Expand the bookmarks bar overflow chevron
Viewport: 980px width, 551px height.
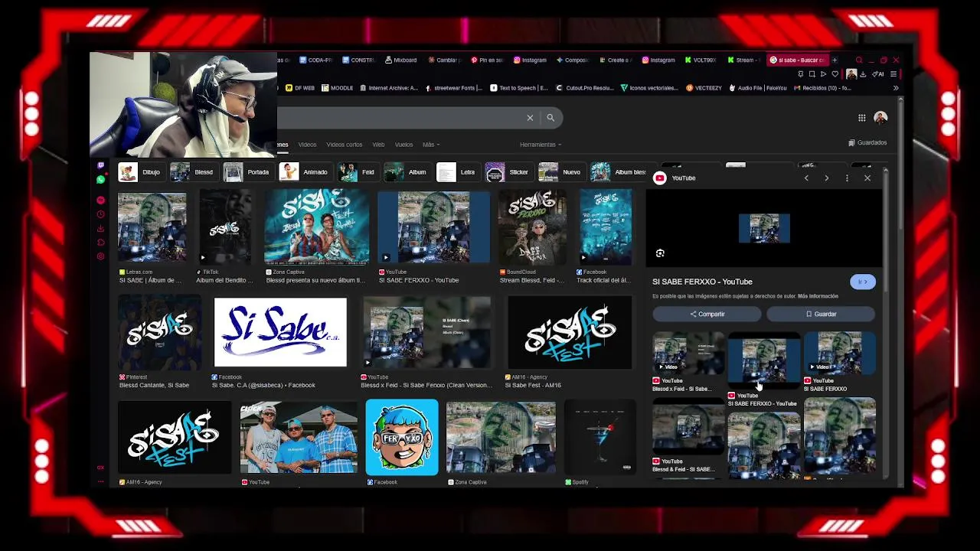pyautogui.click(x=896, y=88)
